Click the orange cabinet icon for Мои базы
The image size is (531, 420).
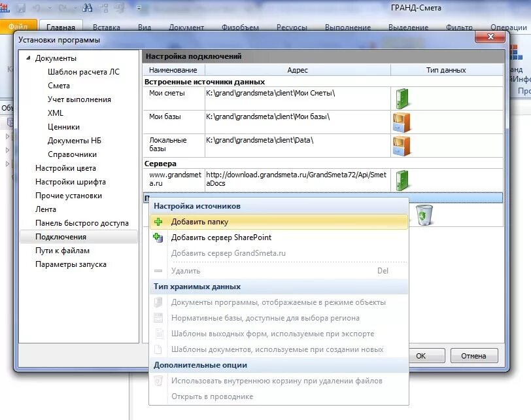pos(402,122)
